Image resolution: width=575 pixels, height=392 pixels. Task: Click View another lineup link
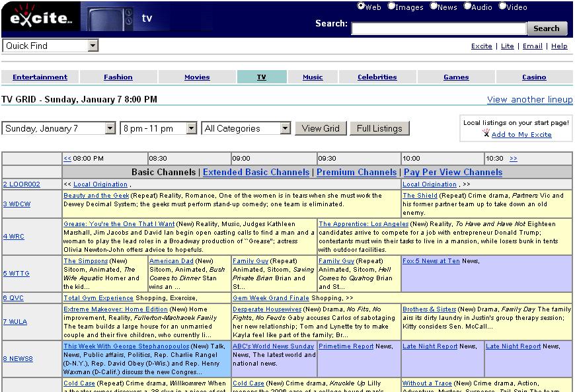click(529, 99)
